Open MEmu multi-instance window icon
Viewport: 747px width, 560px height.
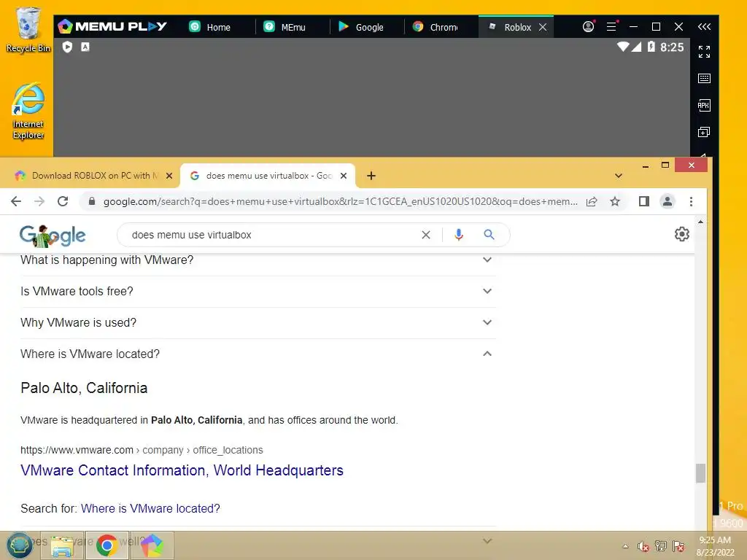coord(704,132)
